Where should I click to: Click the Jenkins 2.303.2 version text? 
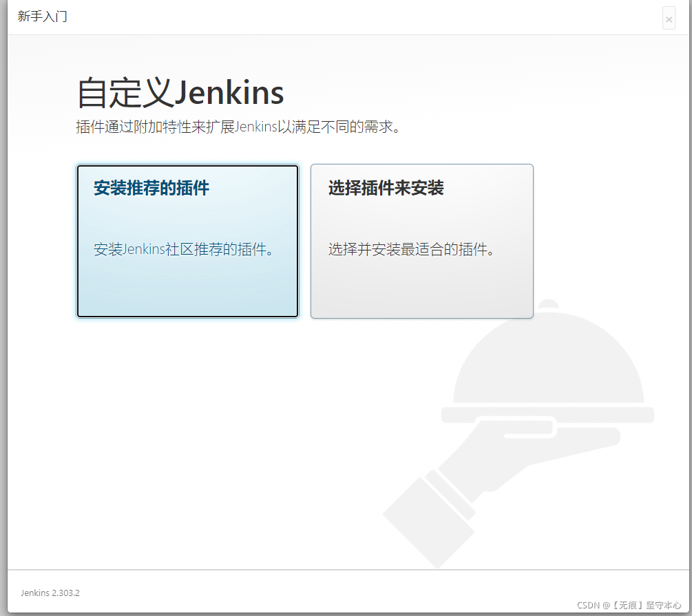50,593
